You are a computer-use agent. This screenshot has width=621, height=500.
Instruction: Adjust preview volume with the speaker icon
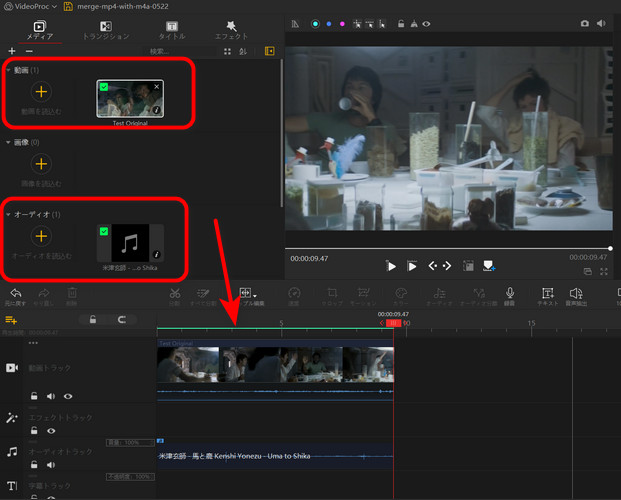point(601,23)
